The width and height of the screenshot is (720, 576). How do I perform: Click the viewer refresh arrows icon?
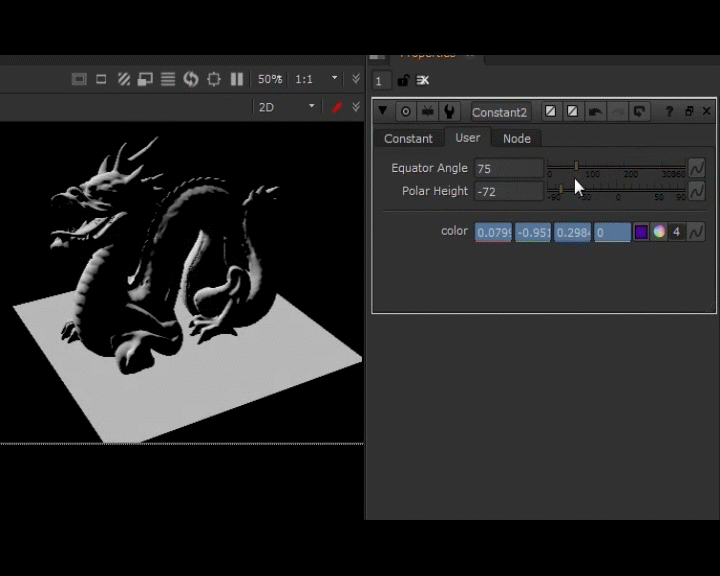click(190, 79)
